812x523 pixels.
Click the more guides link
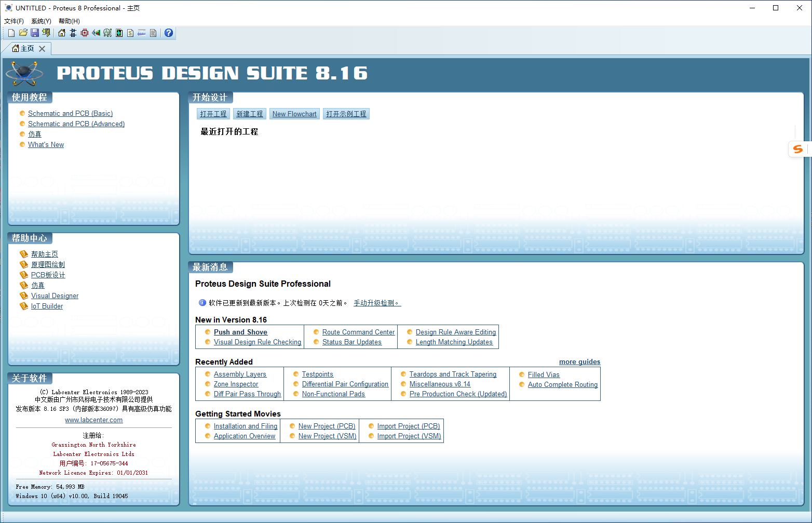(579, 362)
